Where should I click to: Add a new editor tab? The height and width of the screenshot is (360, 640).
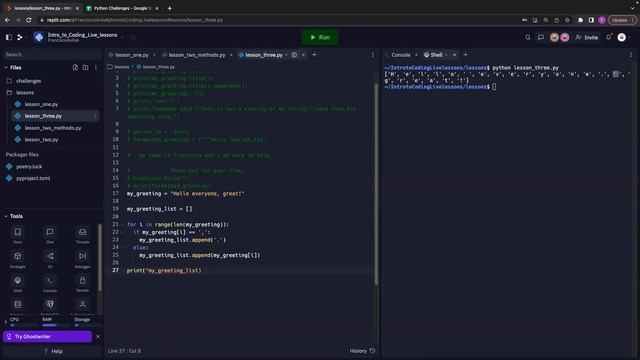[x=314, y=54]
